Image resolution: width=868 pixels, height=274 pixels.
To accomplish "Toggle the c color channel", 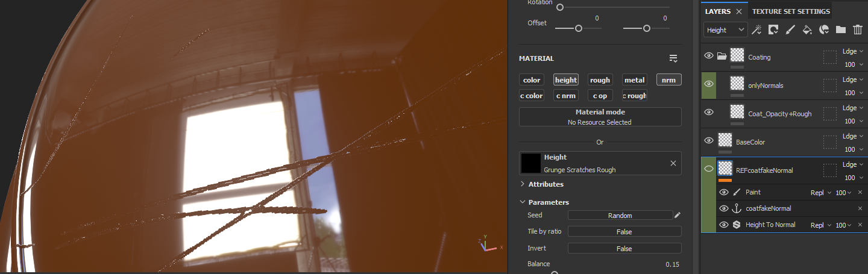I will click(532, 95).
